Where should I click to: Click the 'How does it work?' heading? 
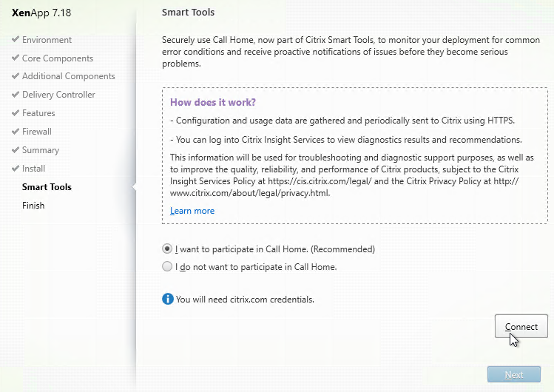click(x=213, y=102)
